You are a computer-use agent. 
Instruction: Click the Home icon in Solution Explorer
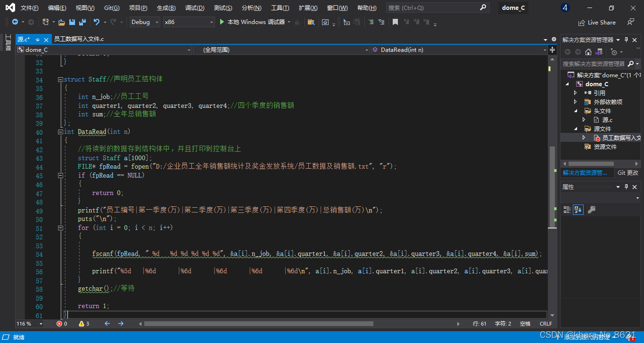click(x=588, y=52)
